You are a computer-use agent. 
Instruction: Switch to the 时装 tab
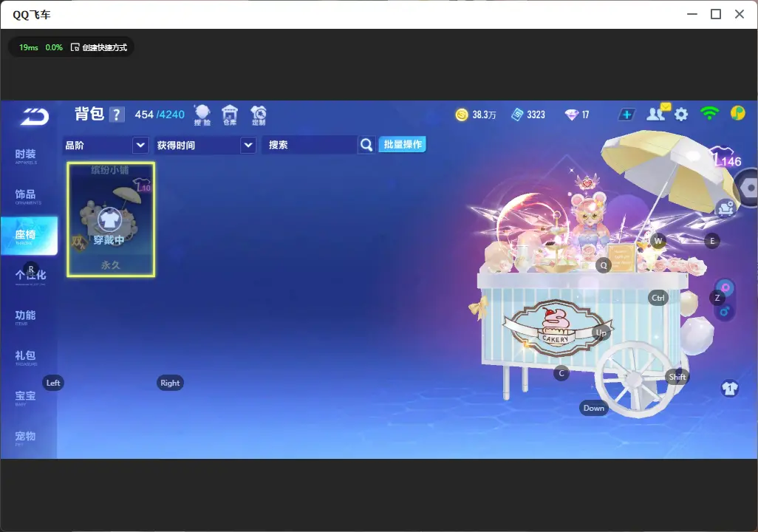[x=26, y=156]
